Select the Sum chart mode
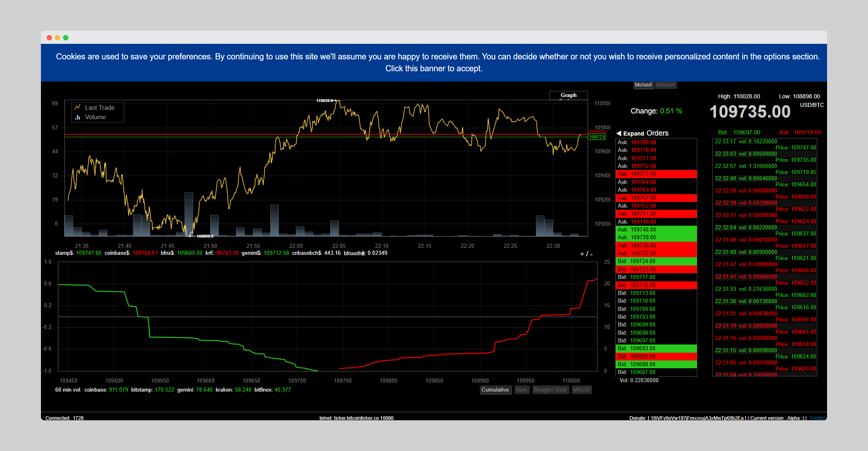The height and width of the screenshot is (451, 868). [x=521, y=390]
